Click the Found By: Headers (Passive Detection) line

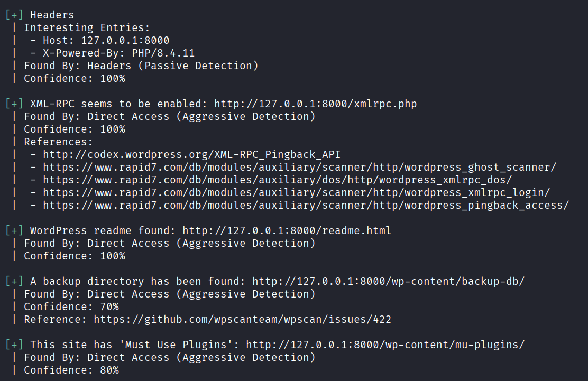pyautogui.click(x=141, y=66)
